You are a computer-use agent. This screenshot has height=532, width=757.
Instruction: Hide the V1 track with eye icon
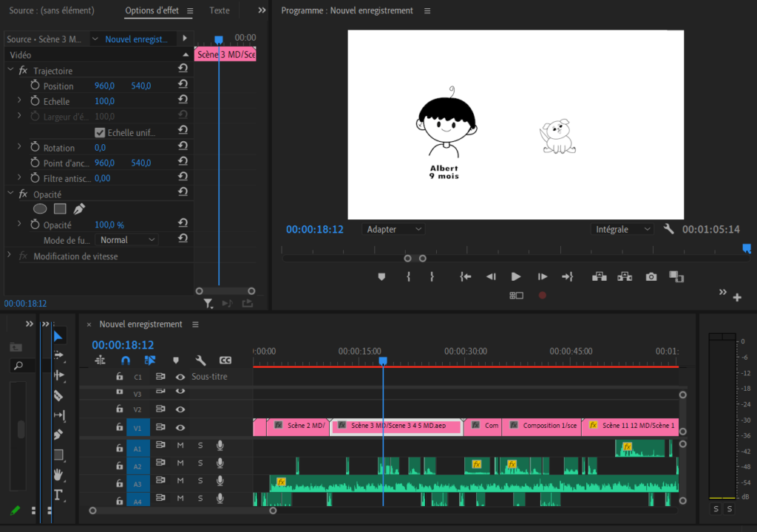[180, 427]
